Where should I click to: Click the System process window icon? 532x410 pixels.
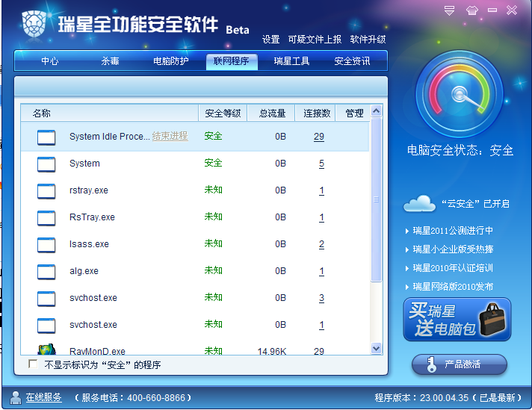coord(46,164)
